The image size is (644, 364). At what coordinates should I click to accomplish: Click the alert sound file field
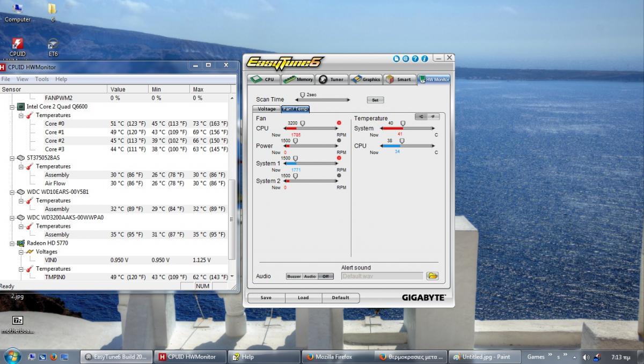click(x=382, y=276)
